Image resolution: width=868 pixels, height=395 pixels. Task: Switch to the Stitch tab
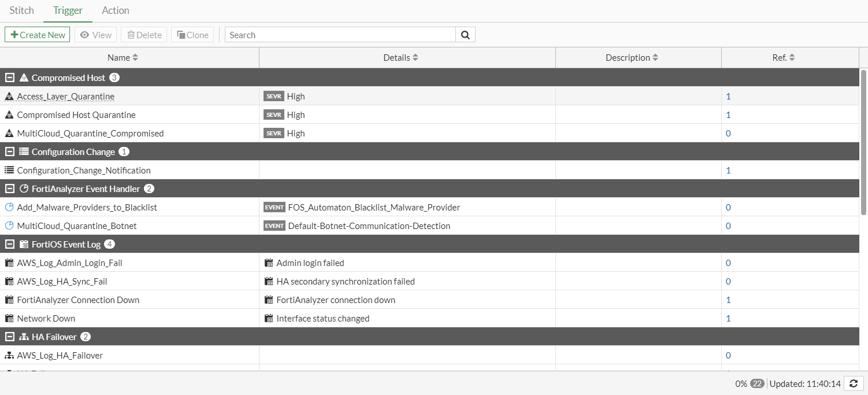click(21, 10)
